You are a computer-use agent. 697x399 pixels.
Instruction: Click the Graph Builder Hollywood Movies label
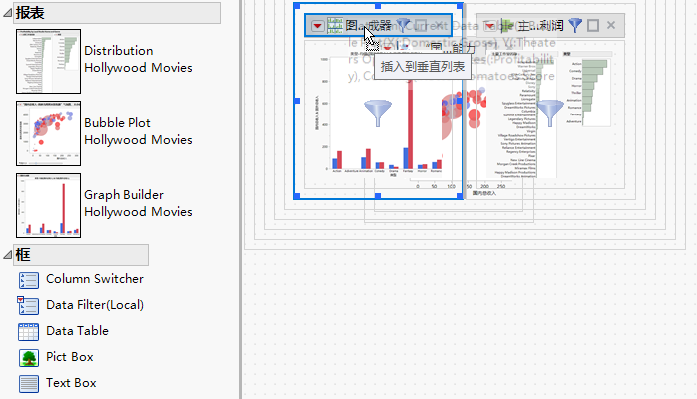(138, 203)
